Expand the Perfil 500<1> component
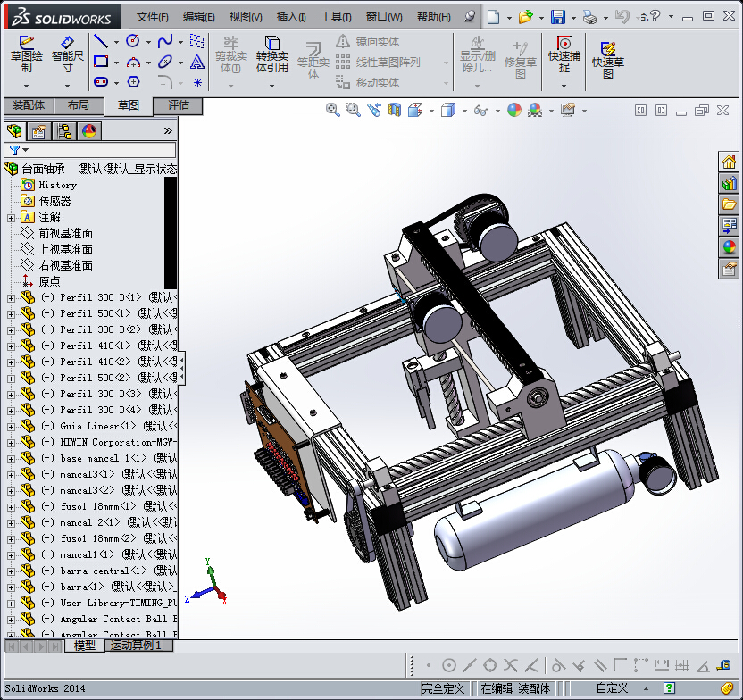The width and height of the screenshot is (743, 700). [11, 314]
